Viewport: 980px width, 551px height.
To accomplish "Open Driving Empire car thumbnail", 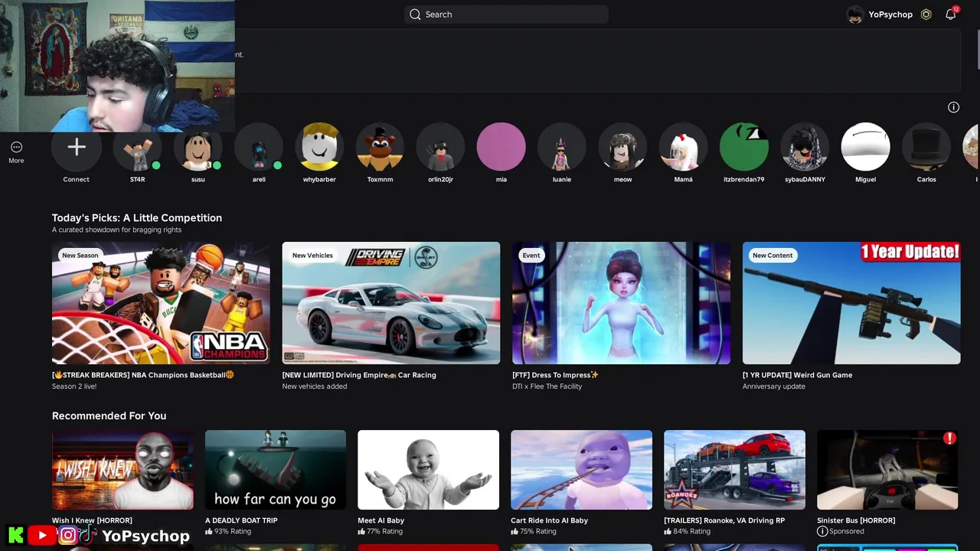I will 391,303.
